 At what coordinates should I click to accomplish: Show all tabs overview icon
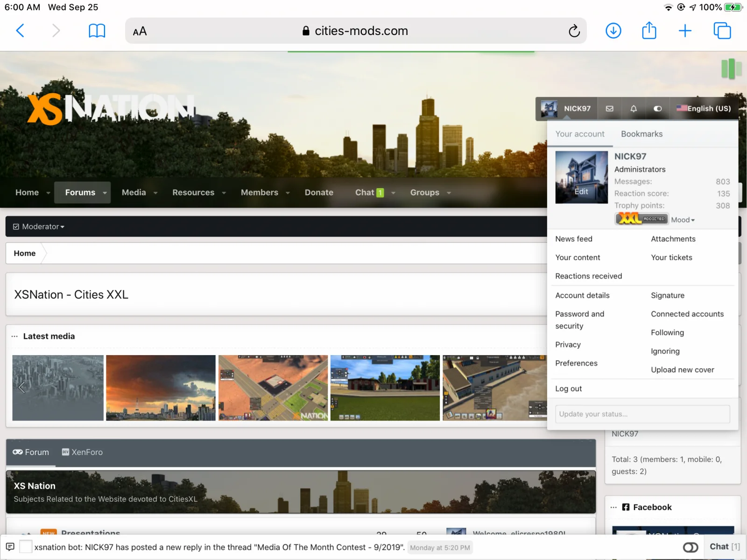tap(722, 31)
